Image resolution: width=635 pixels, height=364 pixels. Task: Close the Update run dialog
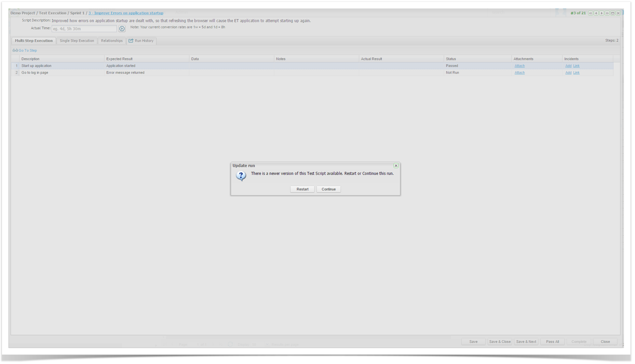[396, 166]
